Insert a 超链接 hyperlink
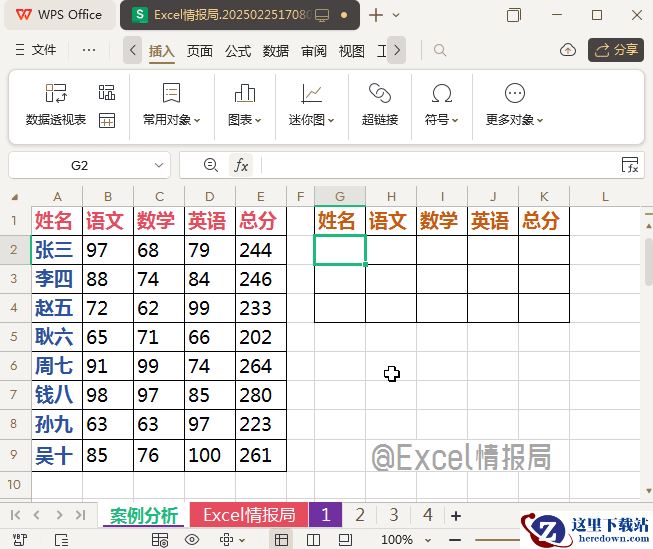 tap(380, 105)
